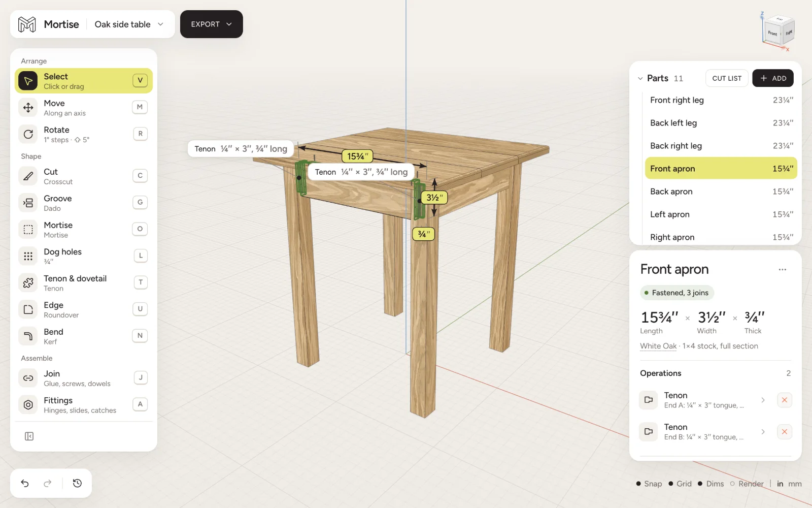Toggle the Snap option
The image size is (812, 508).
649,484
